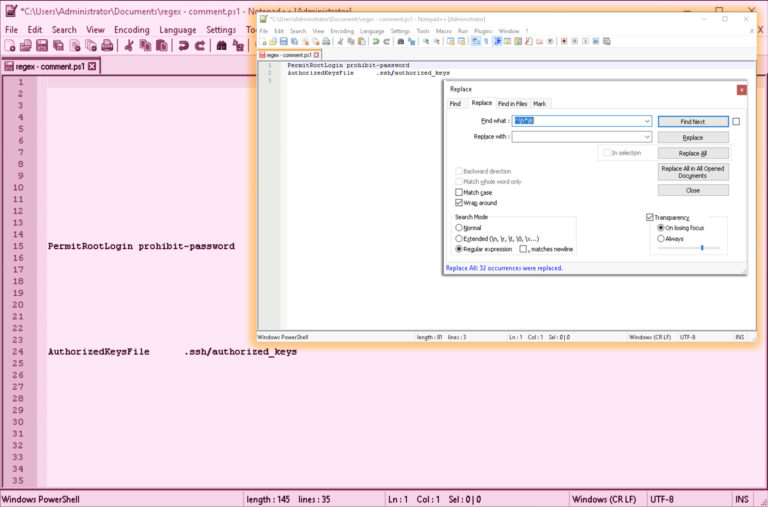Open the Encoding menu in the large window
The image size is (768, 507).
pyautogui.click(x=131, y=30)
